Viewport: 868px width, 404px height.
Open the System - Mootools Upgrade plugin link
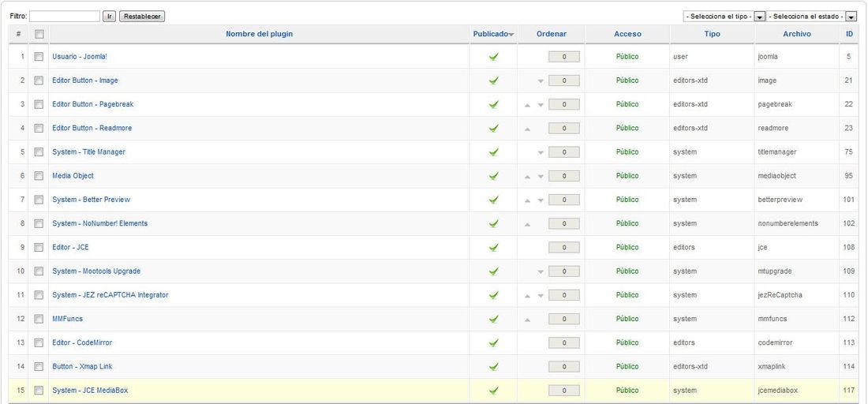(x=96, y=271)
